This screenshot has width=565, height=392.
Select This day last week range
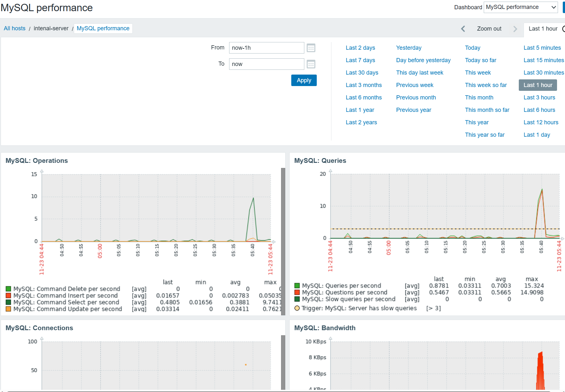[x=420, y=73]
